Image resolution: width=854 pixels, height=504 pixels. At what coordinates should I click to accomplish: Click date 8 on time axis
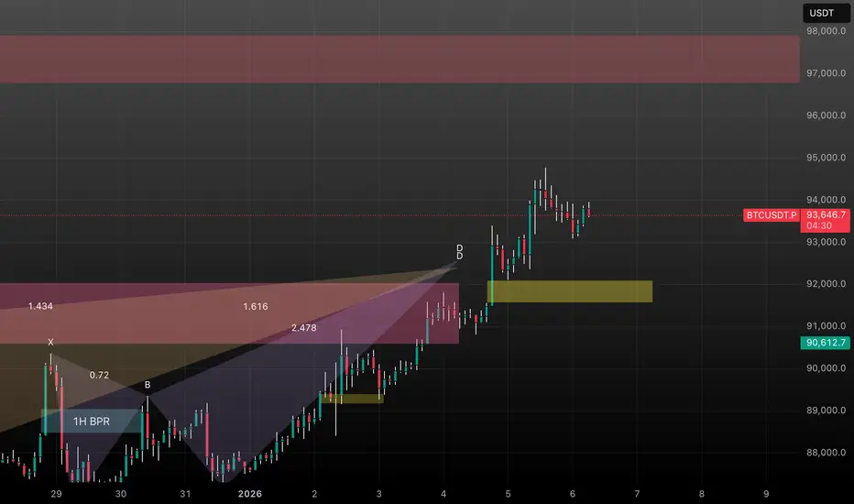(x=702, y=494)
